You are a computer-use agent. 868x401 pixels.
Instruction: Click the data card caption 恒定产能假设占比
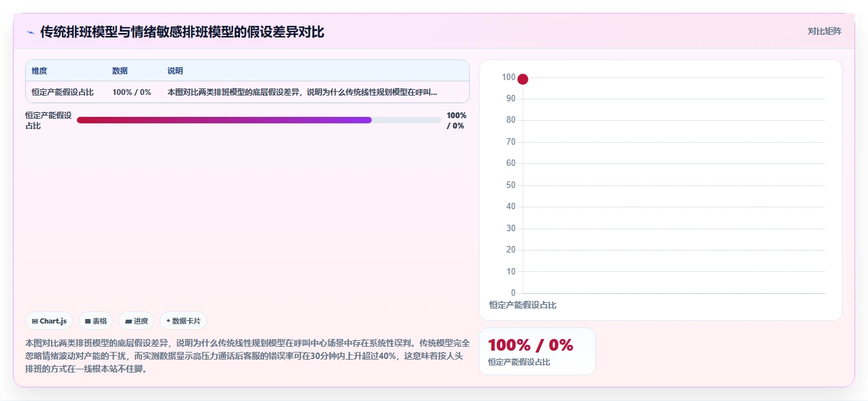(519, 362)
